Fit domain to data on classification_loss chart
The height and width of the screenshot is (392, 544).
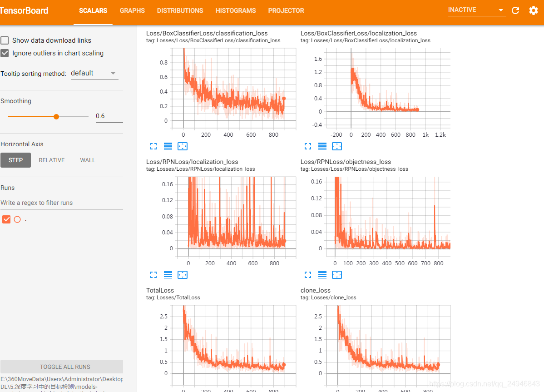183,146
